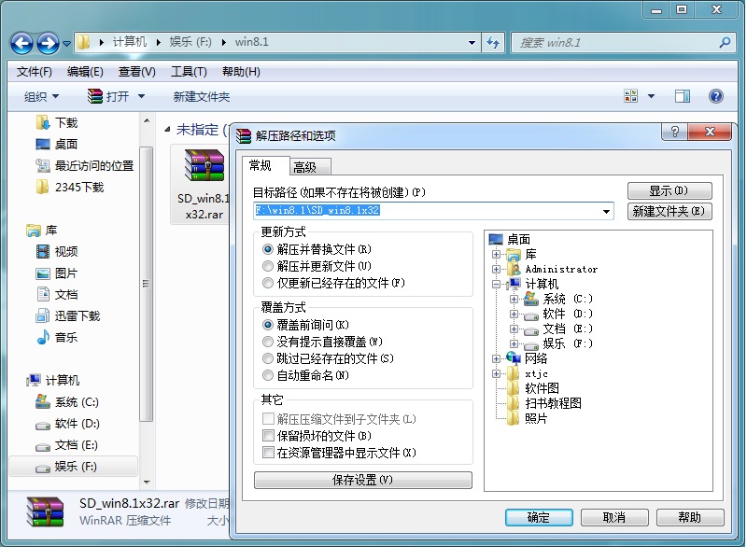Image resolution: width=747 pixels, height=560 pixels.
Task: Open dropdown arrow next to 打开
Action: (142, 97)
